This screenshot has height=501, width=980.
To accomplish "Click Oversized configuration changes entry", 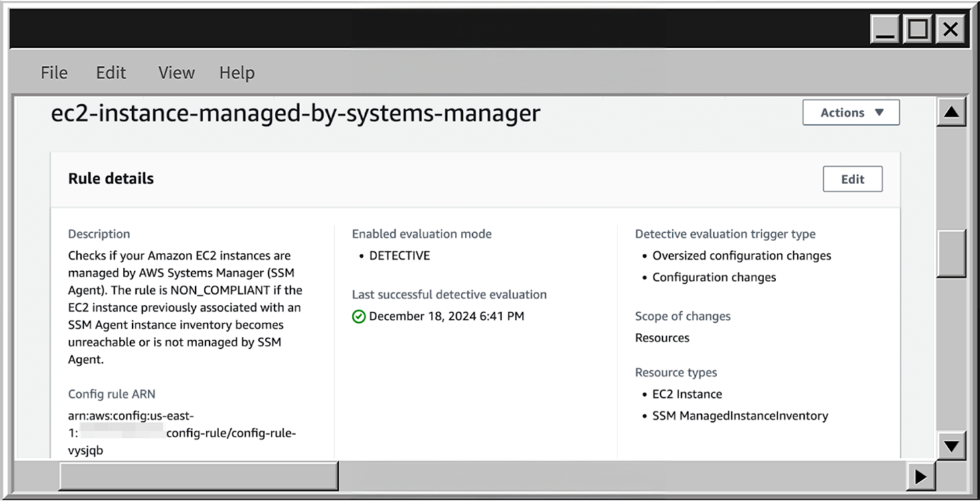I will pos(742,255).
